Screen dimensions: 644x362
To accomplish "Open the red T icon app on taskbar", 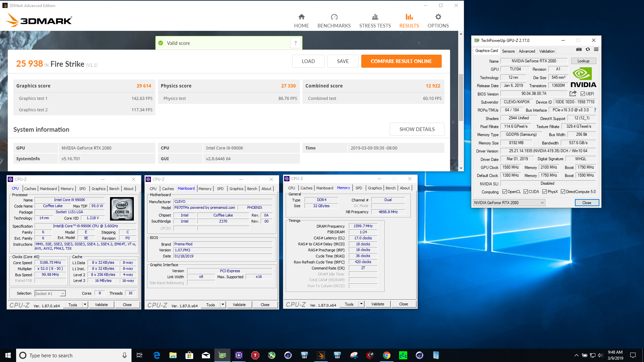I will pos(255,355).
